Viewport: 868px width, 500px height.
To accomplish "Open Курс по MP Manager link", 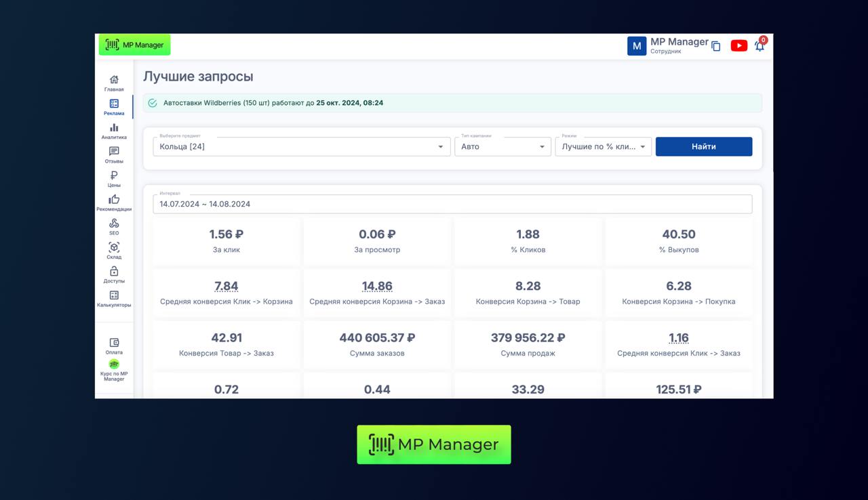I will point(114,371).
